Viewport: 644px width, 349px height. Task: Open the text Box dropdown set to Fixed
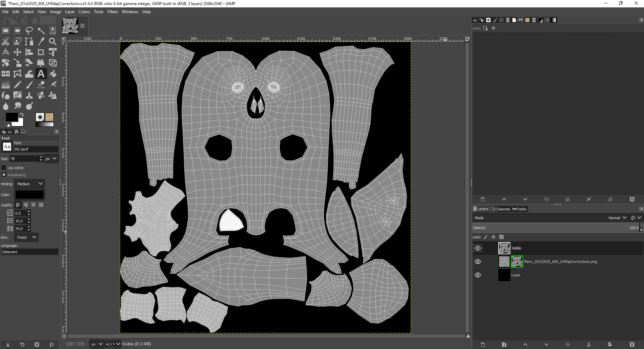click(26, 237)
